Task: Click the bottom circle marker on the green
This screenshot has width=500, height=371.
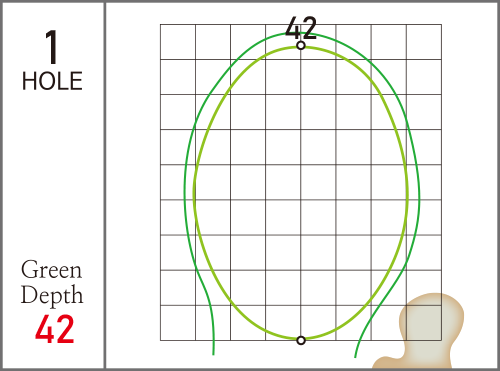Action: [x=301, y=340]
